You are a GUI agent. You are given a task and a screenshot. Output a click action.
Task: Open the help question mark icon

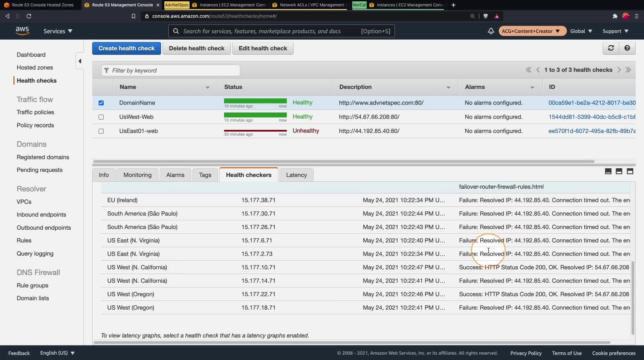point(627,48)
